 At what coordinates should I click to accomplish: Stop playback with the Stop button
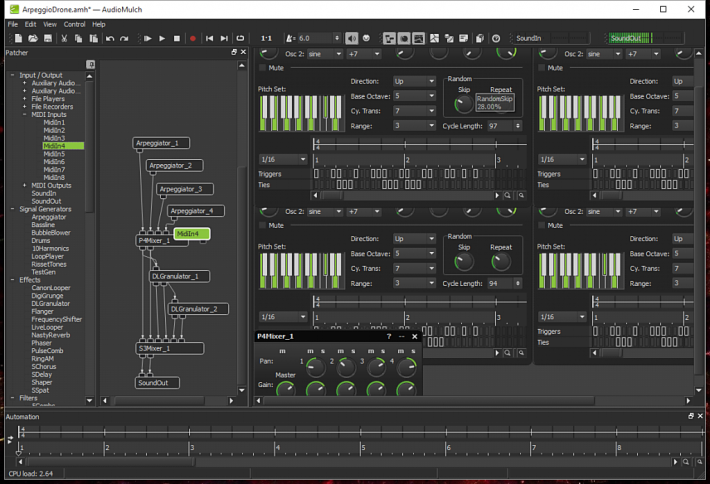[x=177, y=38]
